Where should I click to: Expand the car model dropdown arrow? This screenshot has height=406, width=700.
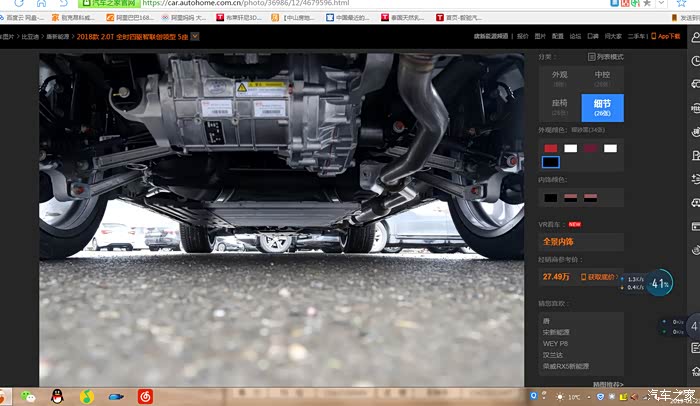coord(195,36)
